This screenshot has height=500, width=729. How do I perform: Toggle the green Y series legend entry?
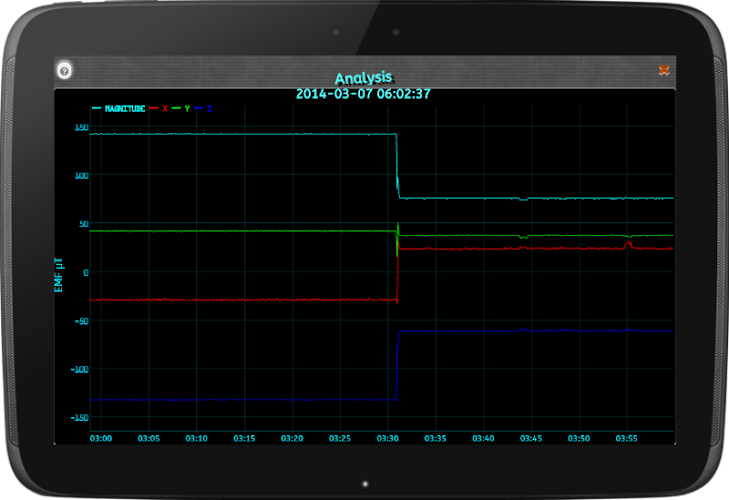[x=181, y=108]
